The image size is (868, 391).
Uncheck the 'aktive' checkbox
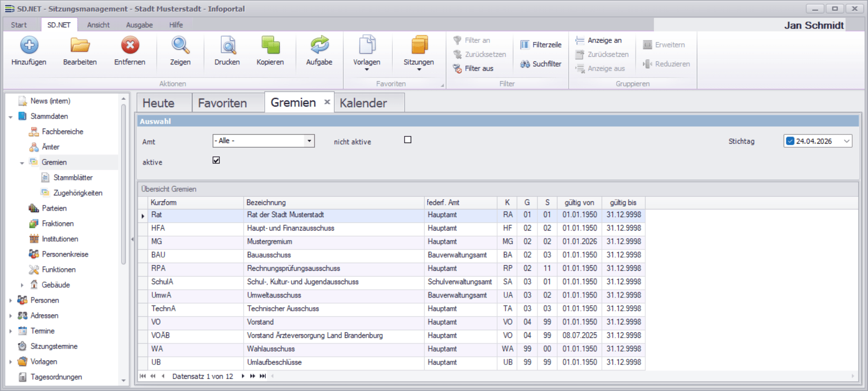(x=216, y=160)
